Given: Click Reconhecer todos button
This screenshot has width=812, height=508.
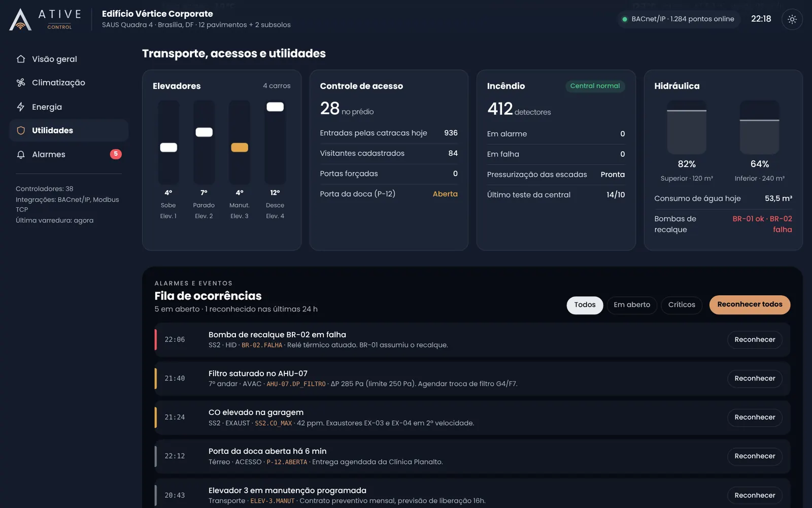Looking at the screenshot, I should (x=750, y=304).
